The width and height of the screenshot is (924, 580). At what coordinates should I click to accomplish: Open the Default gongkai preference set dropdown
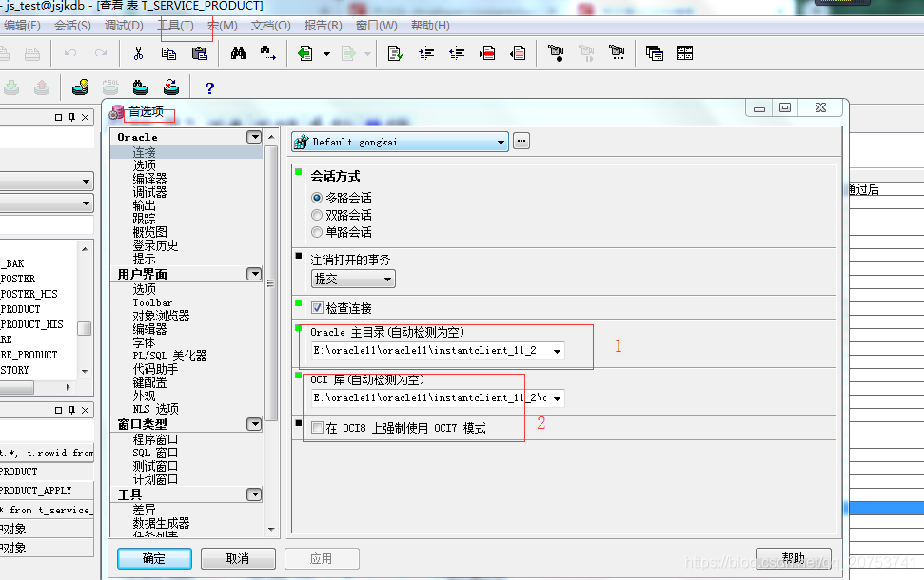(501, 142)
